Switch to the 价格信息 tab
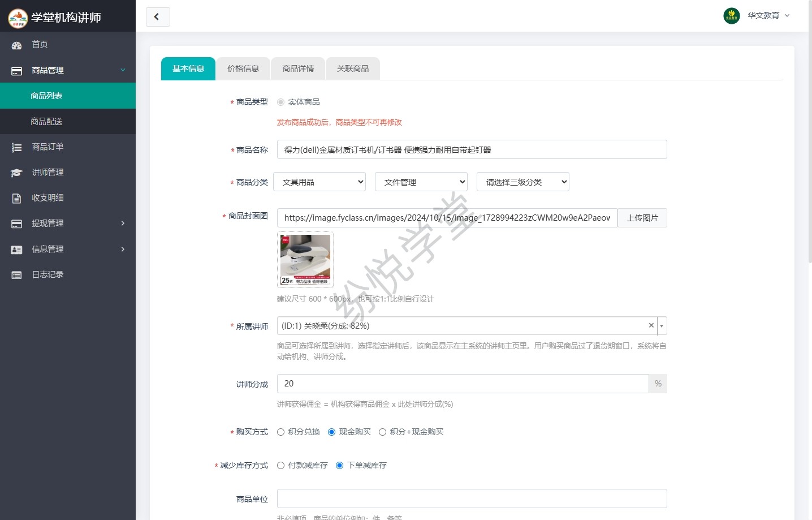 [243, 69]
